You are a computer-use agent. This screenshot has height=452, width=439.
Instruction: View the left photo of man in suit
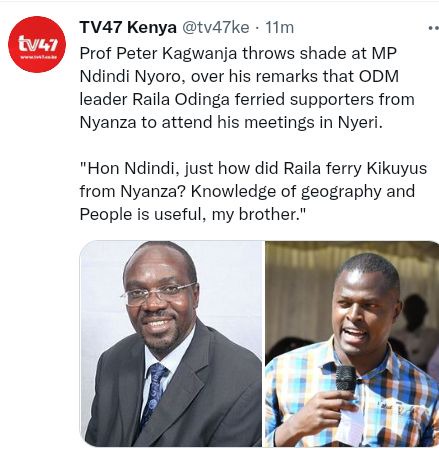171,343
